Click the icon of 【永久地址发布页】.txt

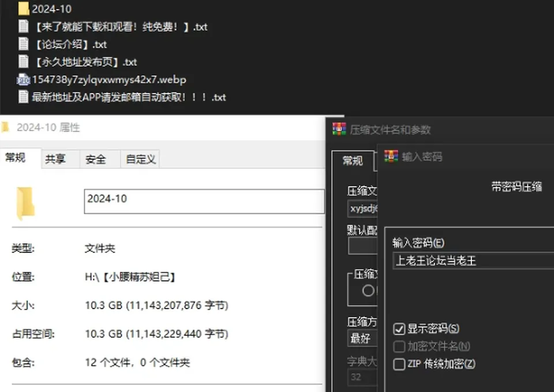pyautogui.click(x=23, y=62)
